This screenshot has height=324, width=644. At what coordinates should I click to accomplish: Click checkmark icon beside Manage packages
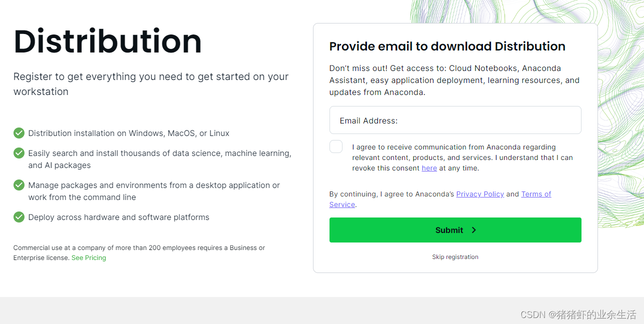(19, 185)
